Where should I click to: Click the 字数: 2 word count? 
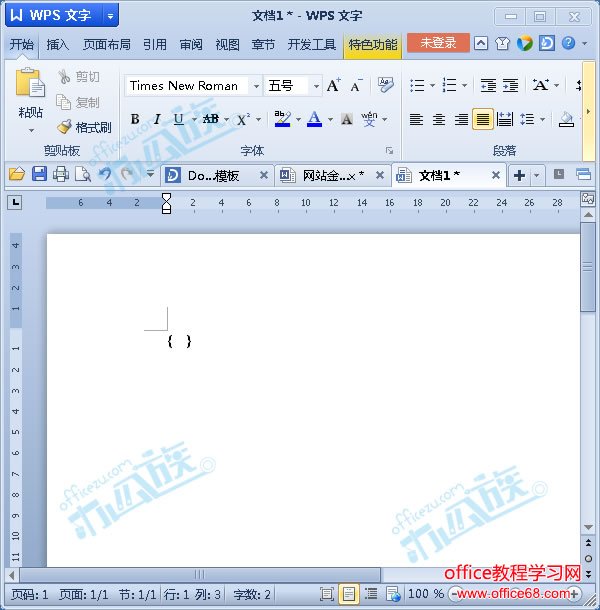tap(252, 594)
